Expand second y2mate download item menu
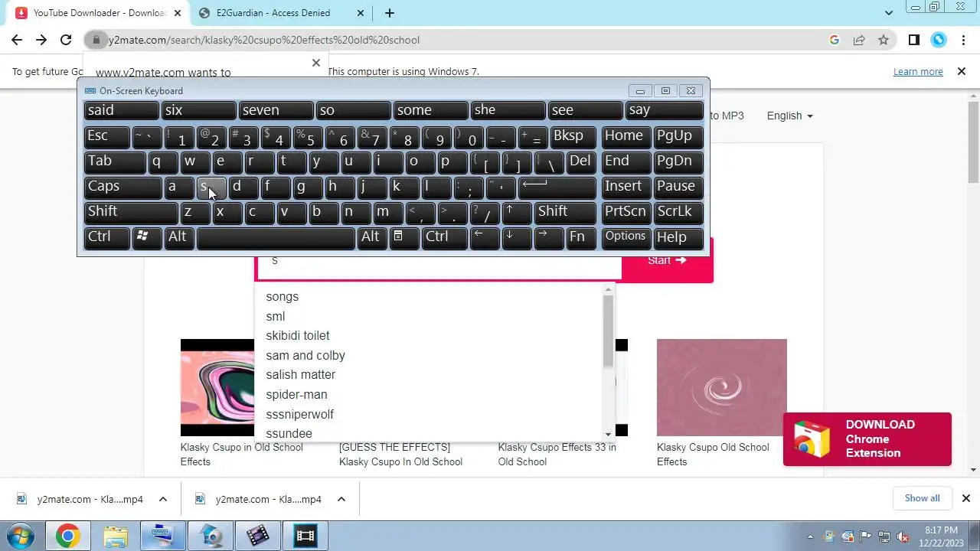The width and height of the screenshot is (980, 551). pos(341,499)
